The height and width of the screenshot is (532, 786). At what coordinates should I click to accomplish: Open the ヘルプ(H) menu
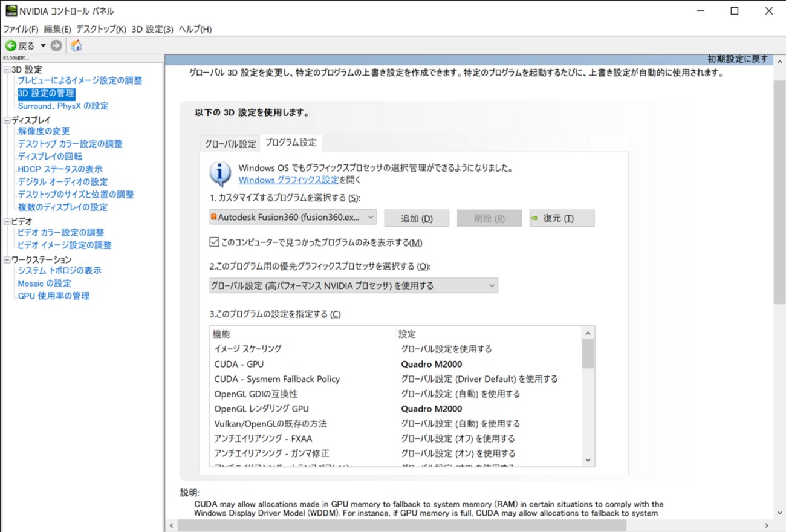(195, 29)
